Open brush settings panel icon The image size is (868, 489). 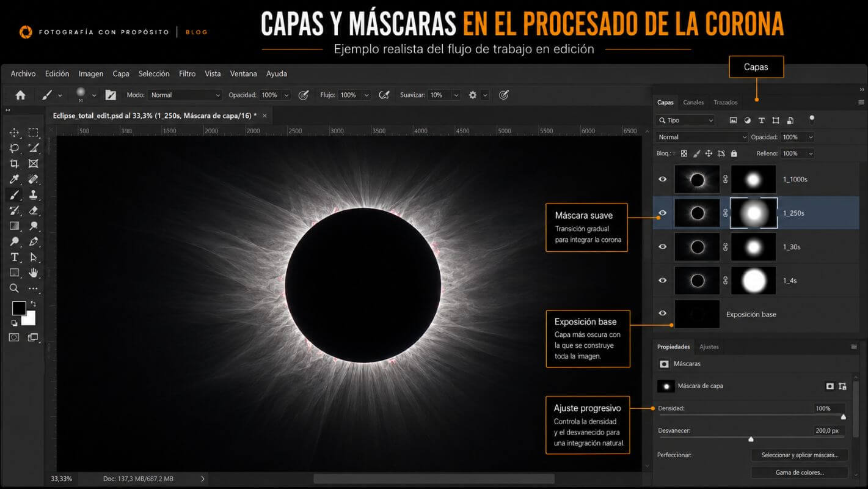111,95
